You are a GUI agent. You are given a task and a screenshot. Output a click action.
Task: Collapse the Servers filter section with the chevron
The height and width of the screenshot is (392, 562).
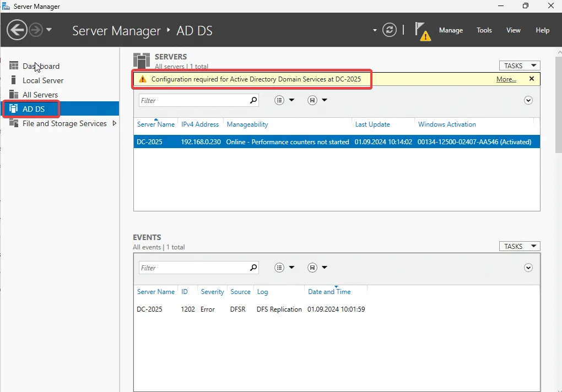(528, 100)
